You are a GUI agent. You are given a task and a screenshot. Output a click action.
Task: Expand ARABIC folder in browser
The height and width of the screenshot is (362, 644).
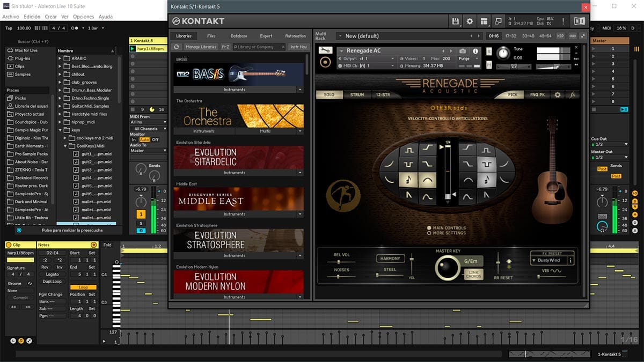tap(60, 58)
